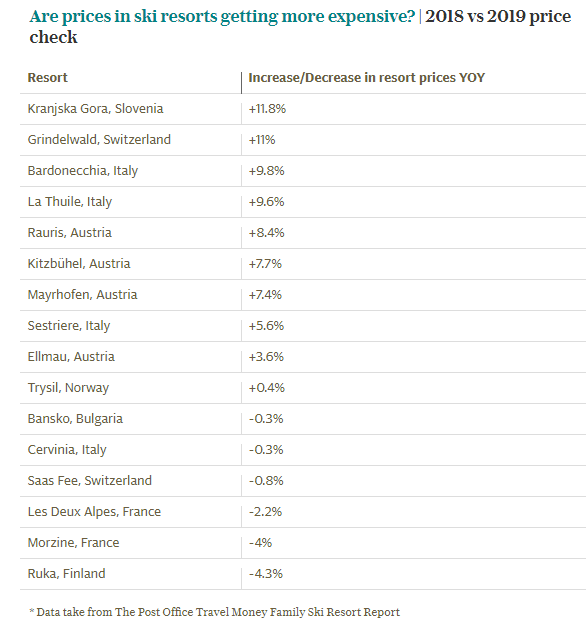This screenshot has width=586, height=629.
Task: Select the Kranjska Gora, Slovenia row
Action: (303, 109)
